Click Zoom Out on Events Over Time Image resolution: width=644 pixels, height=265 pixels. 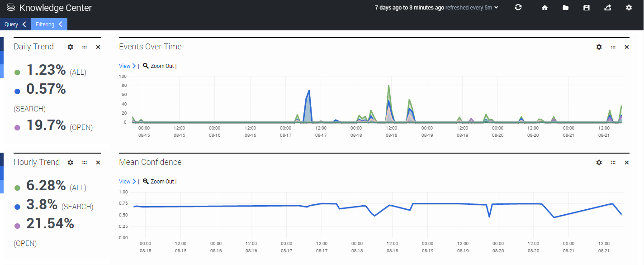pos(159,66)
